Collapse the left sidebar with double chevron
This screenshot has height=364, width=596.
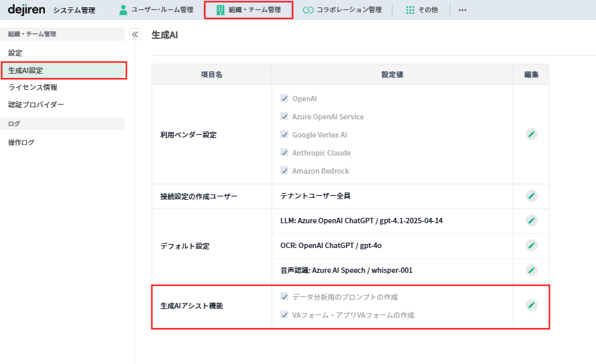[x=135, y=35]
